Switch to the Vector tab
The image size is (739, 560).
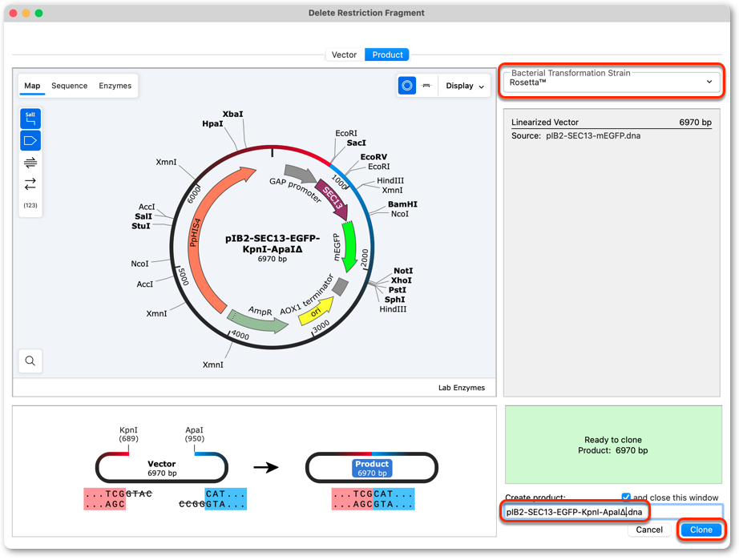[344, 54]
